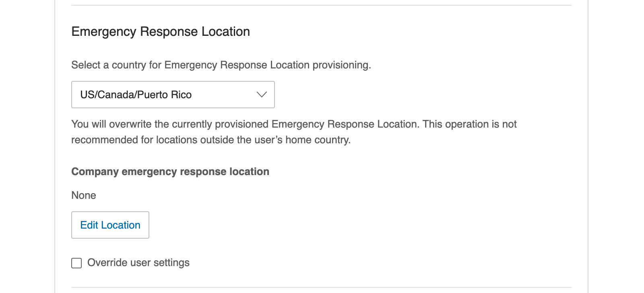Click the word Override beside the checkbox
Screen dimensions: 644x293
click(107, 263)
